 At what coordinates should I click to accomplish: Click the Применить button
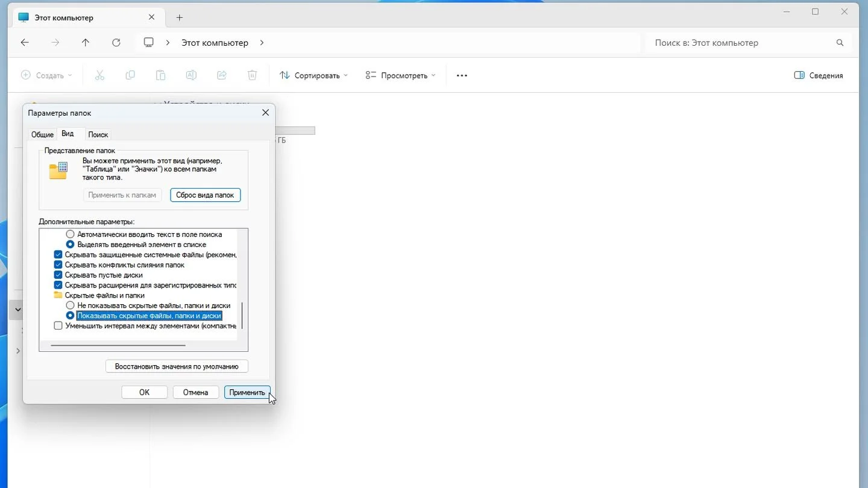pyautogui.click(x=247, y=392)
